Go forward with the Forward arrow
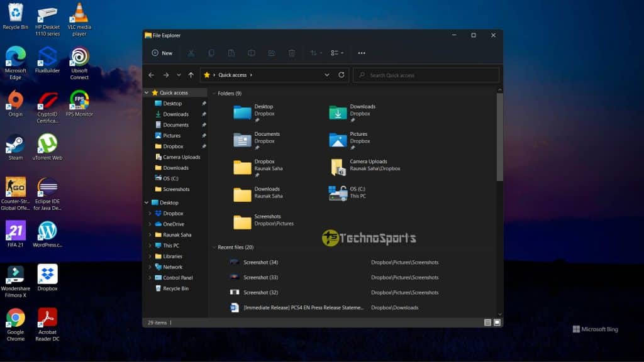The image size is (644, 362). coord(166,75)
